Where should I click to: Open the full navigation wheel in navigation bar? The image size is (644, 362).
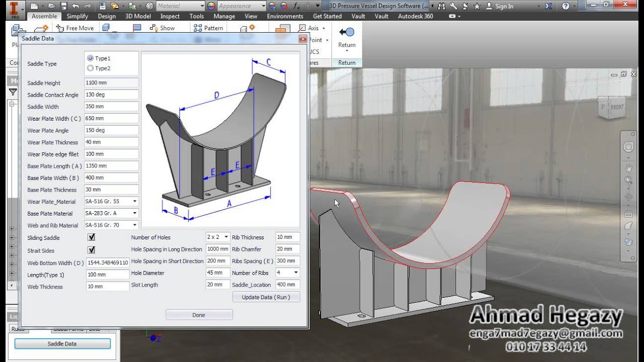pyautogui.click(x=628, y=147)
